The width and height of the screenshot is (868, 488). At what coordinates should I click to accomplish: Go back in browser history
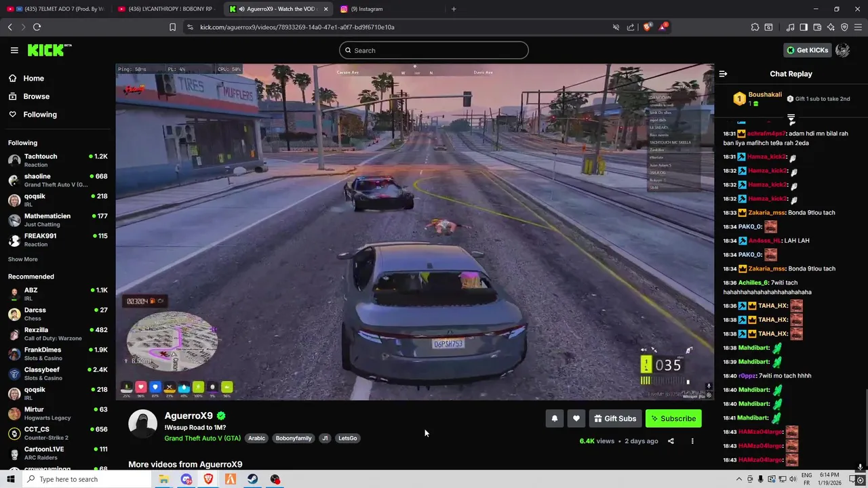coord(10,27)
